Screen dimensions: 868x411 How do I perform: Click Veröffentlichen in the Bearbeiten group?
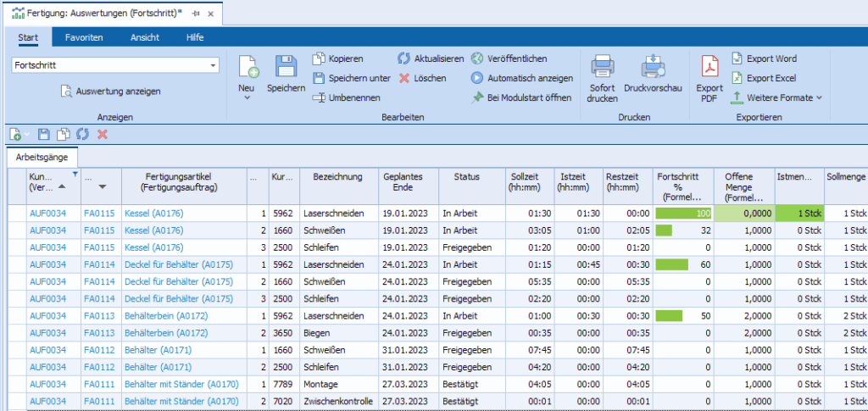coord(509,58)
